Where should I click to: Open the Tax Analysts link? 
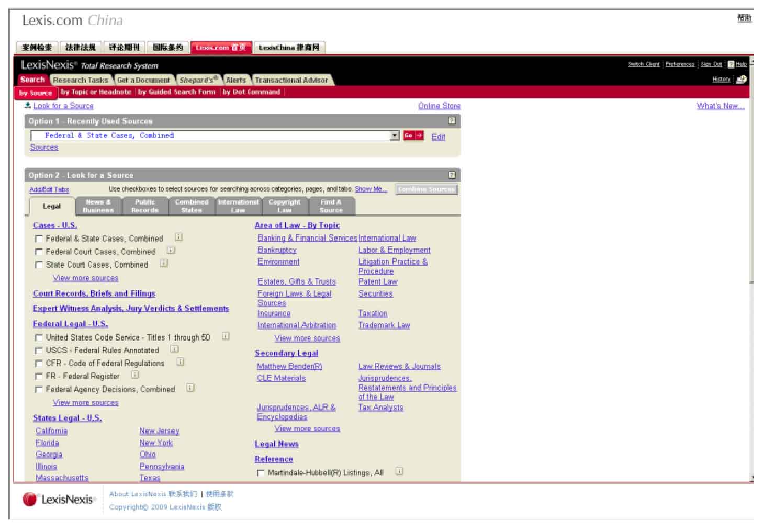pos(380,408)
